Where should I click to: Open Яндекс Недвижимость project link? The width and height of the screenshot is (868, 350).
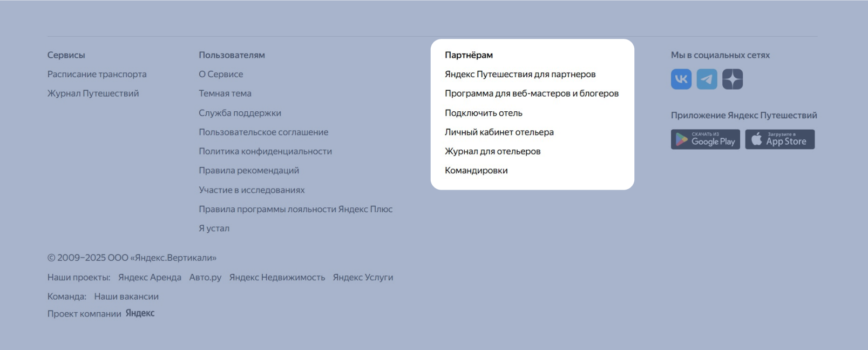277,277
